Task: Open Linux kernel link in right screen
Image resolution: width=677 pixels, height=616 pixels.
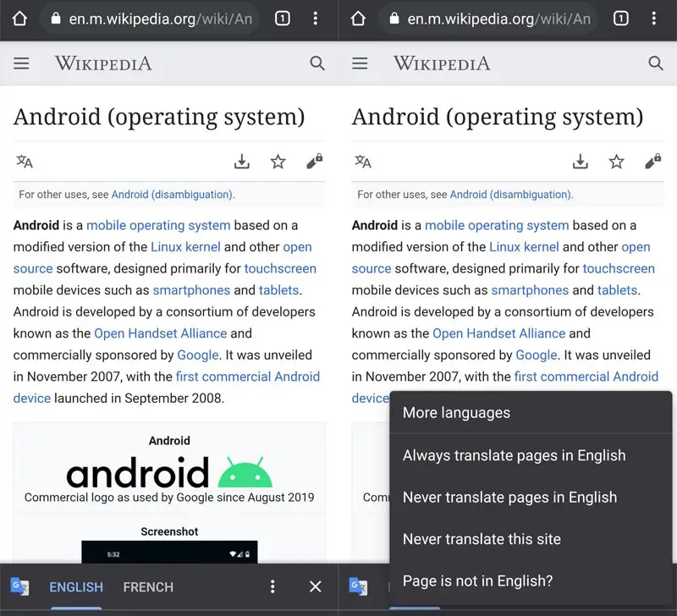Action: coord(524,247)
